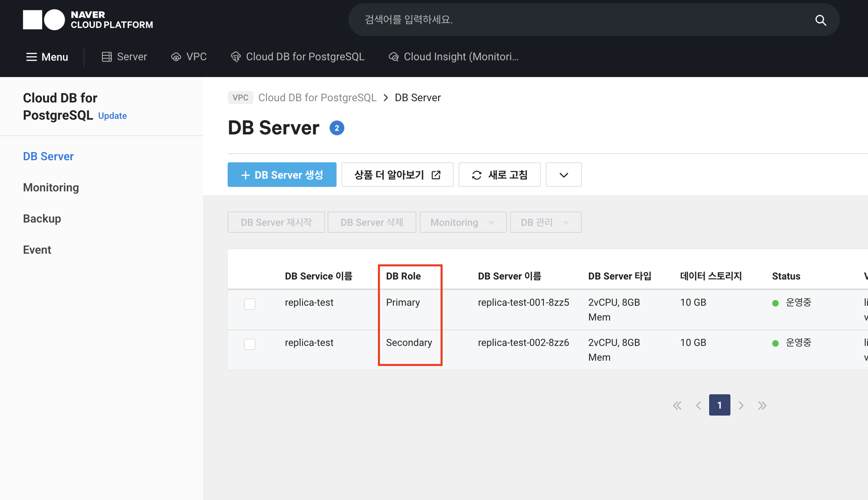
Task: Go to the first page with double-left arrow
Action: point(677,405)
